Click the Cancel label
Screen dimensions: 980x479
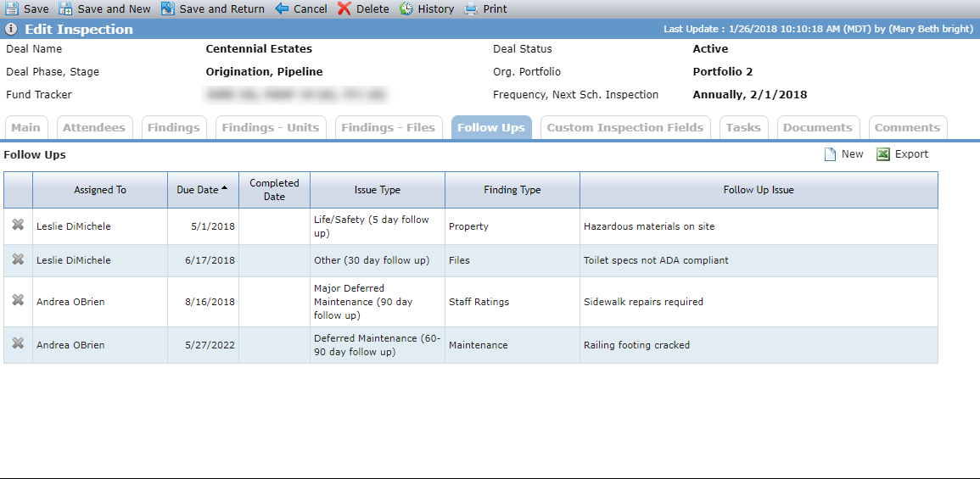point(311,8)
